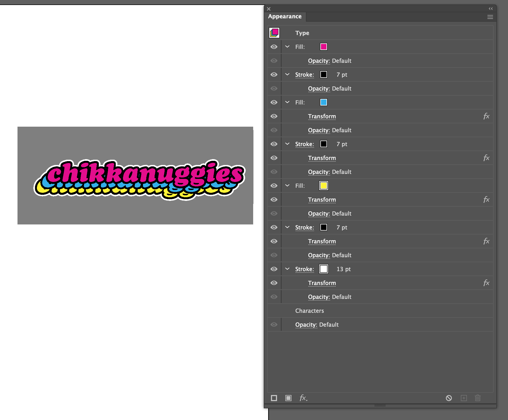This screenshot has width=508, height=420.
Task: Click the yellow Fill color swatch
Action: pyautogui.click(x=323, y=186)
